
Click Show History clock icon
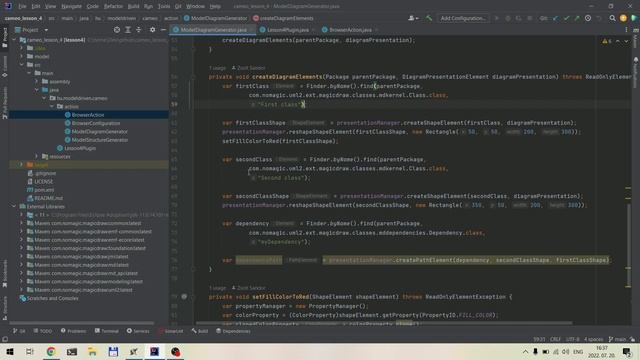(588, 18)
